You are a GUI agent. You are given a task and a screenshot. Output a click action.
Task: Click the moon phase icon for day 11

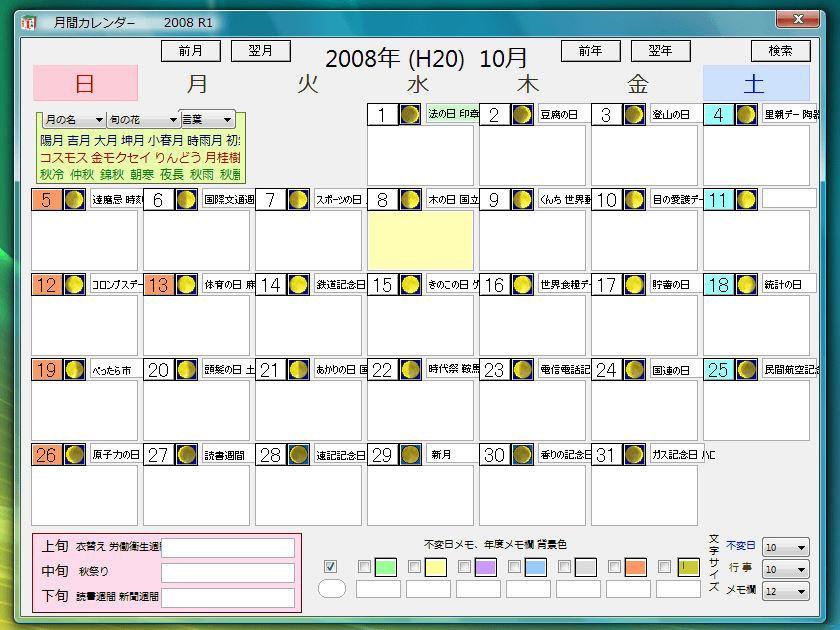click(746, 200)
